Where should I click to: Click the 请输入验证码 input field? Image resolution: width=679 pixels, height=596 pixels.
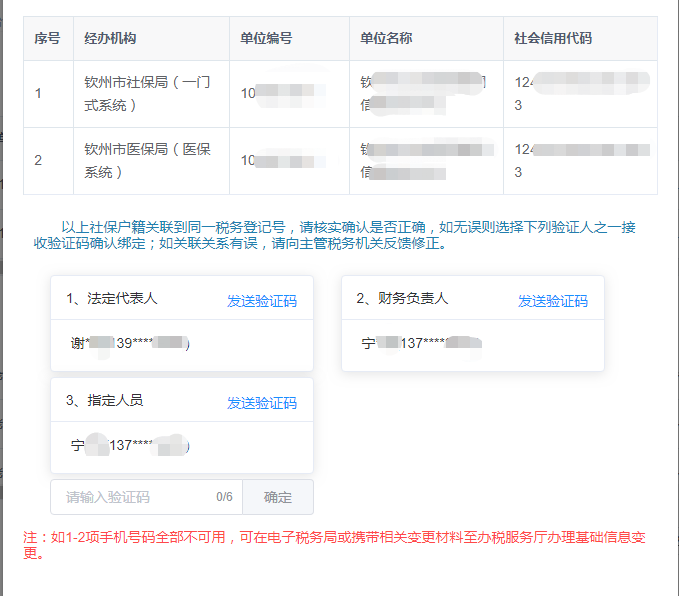(135, 497)
